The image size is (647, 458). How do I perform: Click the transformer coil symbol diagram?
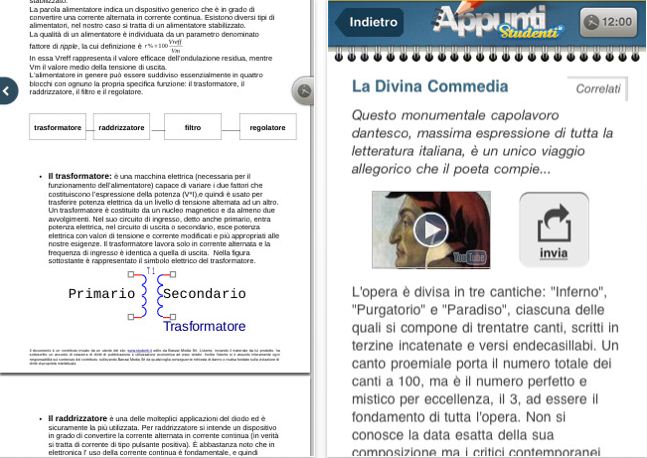pos(150,295)
